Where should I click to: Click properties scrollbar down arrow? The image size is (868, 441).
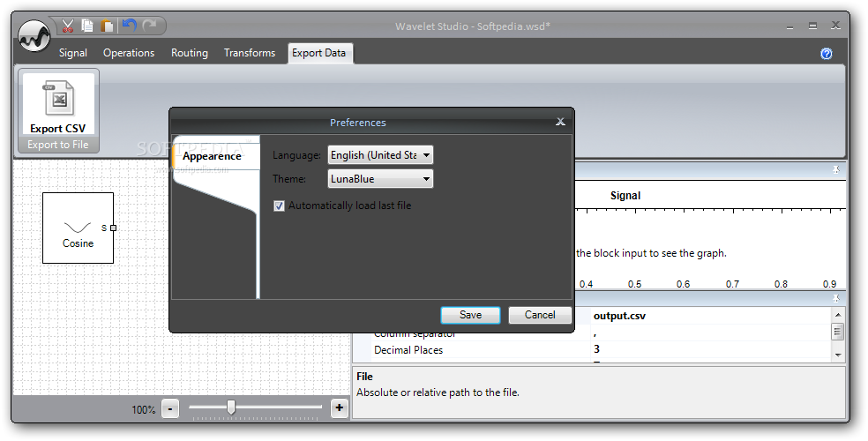click(838, 355)
